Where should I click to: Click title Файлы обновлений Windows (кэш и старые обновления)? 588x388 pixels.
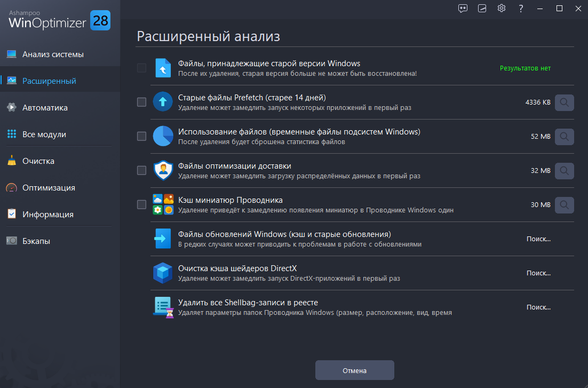284,234
